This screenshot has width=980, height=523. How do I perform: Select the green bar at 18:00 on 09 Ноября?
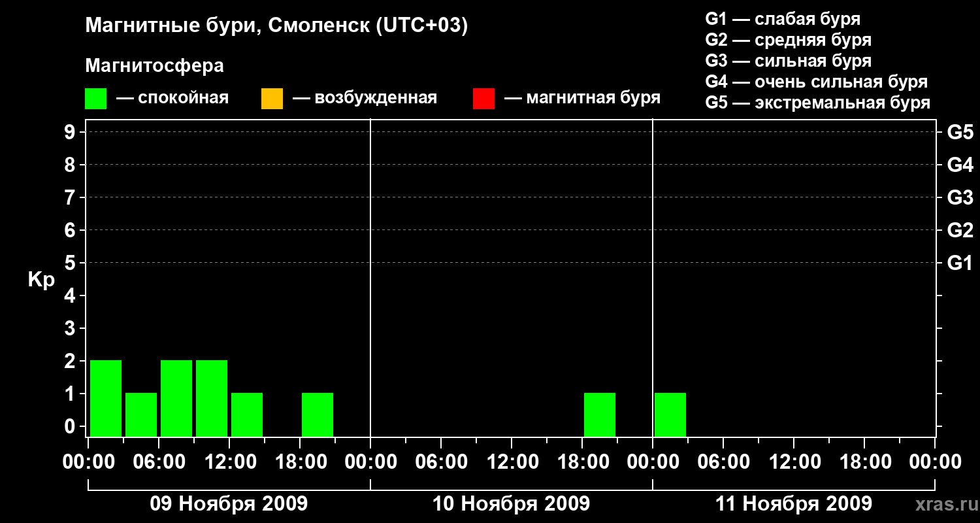pyautogui.click(x=318, y=414)
